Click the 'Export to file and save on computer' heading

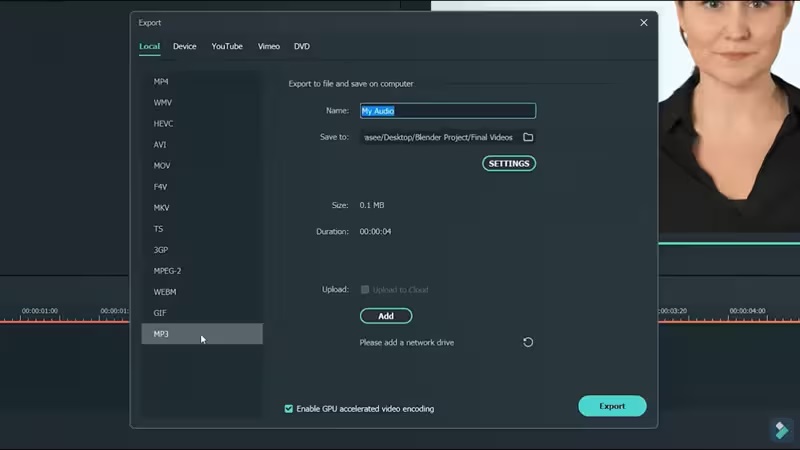tap(351, 84)
